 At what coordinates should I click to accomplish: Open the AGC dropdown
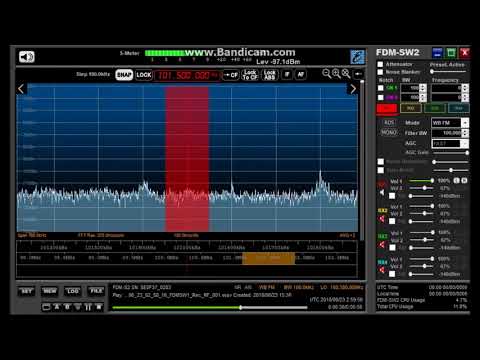pos(450,143)
